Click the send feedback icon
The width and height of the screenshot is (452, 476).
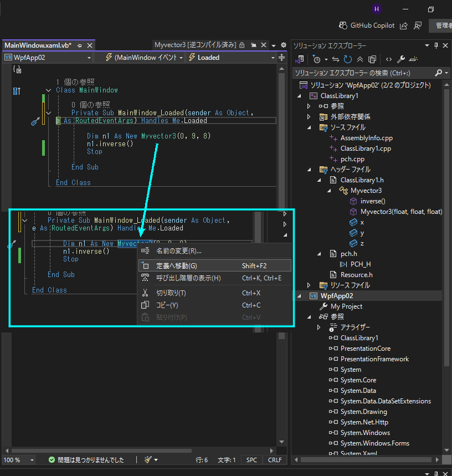coord(418,26)
